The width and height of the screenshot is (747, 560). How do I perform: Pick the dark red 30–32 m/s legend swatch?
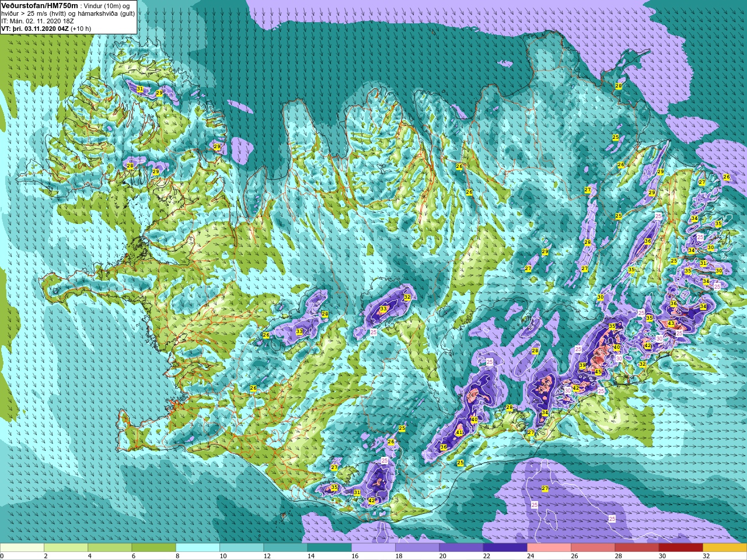681,547
